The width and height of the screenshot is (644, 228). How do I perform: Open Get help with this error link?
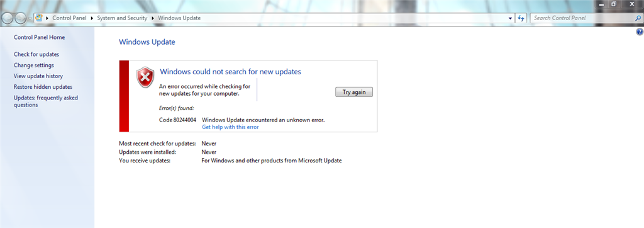(x=230, y=127)
